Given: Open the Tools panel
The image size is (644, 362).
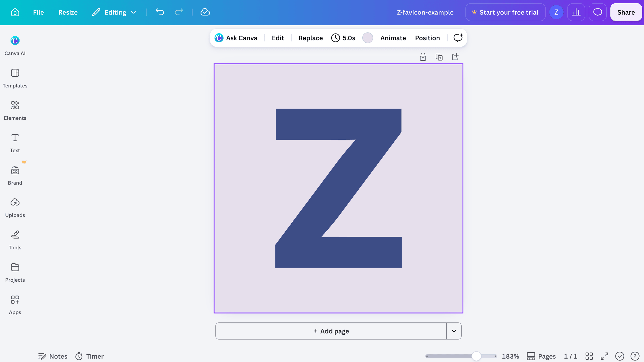Looking at the screenshot, I should click(x=15, y=240).
